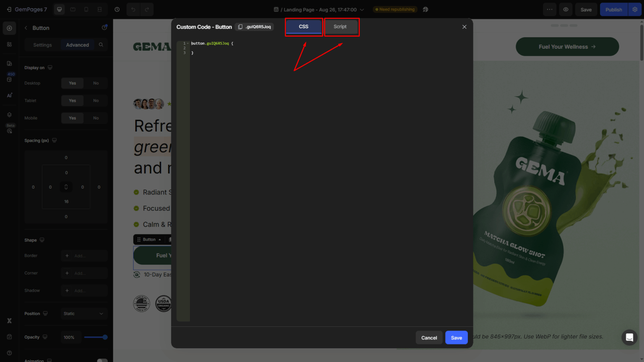Open the Advanced tab
The image size is (644, 362).
pos(78,45)
